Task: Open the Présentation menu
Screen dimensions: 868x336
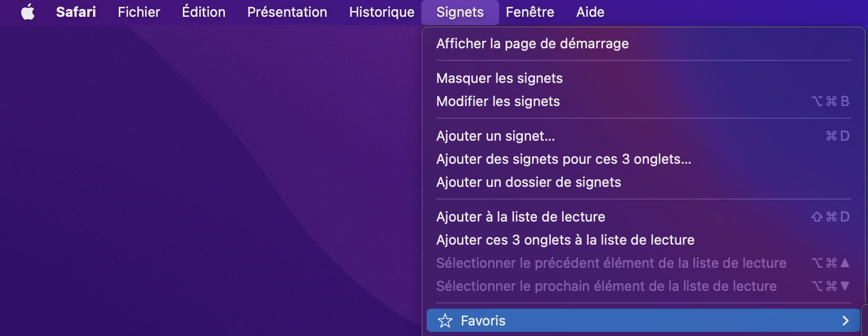Action: 287,12
